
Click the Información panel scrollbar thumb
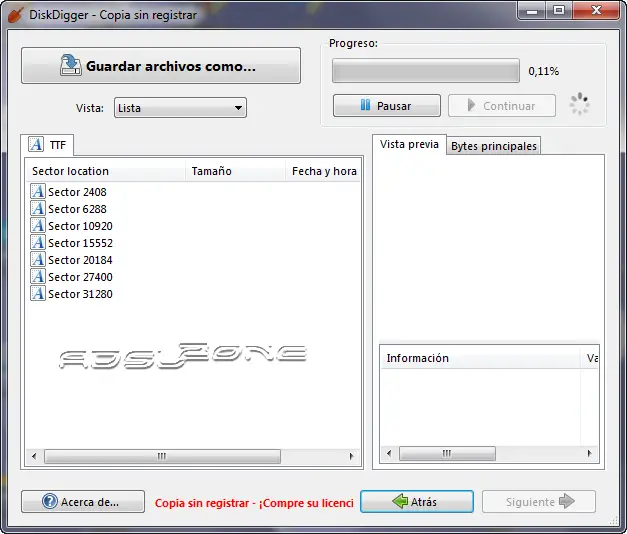pyautogui.click(x=447, y=453)
